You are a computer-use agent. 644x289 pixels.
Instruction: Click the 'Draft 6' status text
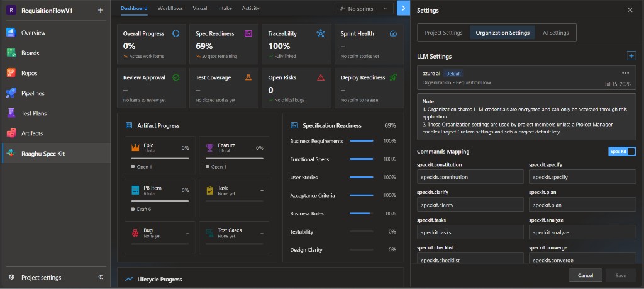coord(144,209)
